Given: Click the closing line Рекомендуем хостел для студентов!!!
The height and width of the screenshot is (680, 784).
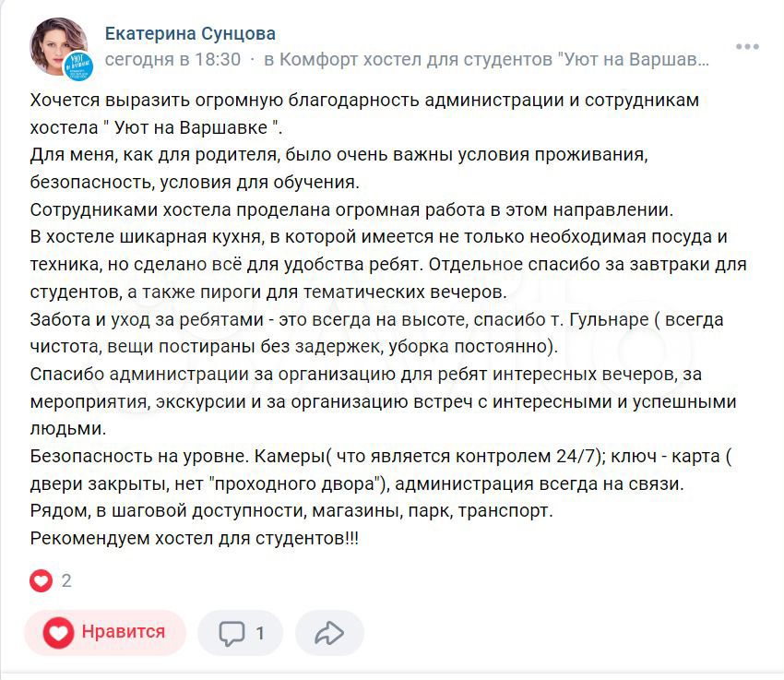Looking at the screenshot, I should (194, 539).
